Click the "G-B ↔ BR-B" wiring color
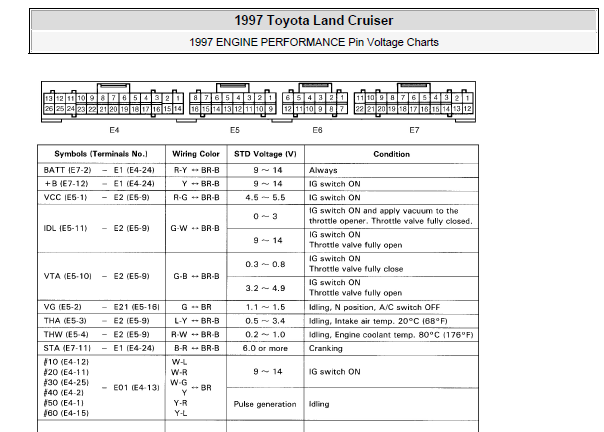604x432 pixels. [x=196, y=276]
